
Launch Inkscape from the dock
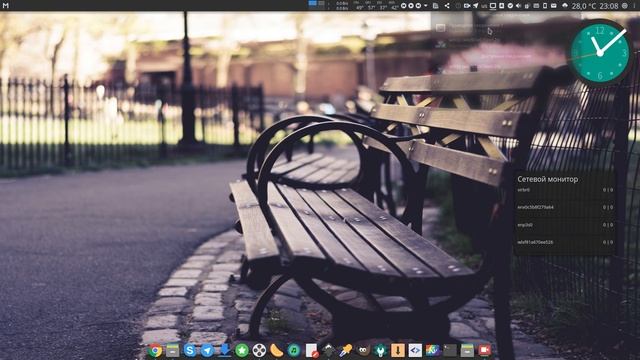pos(329,350)
